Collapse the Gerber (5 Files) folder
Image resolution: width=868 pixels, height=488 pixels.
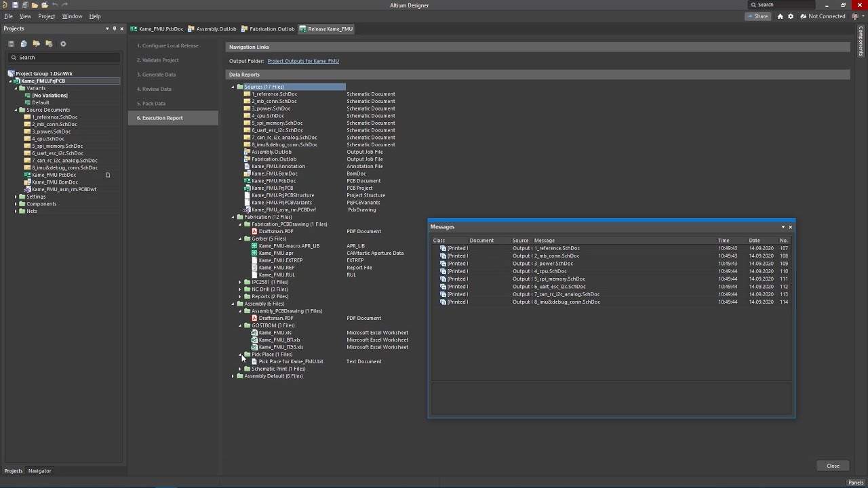[240, 239]
